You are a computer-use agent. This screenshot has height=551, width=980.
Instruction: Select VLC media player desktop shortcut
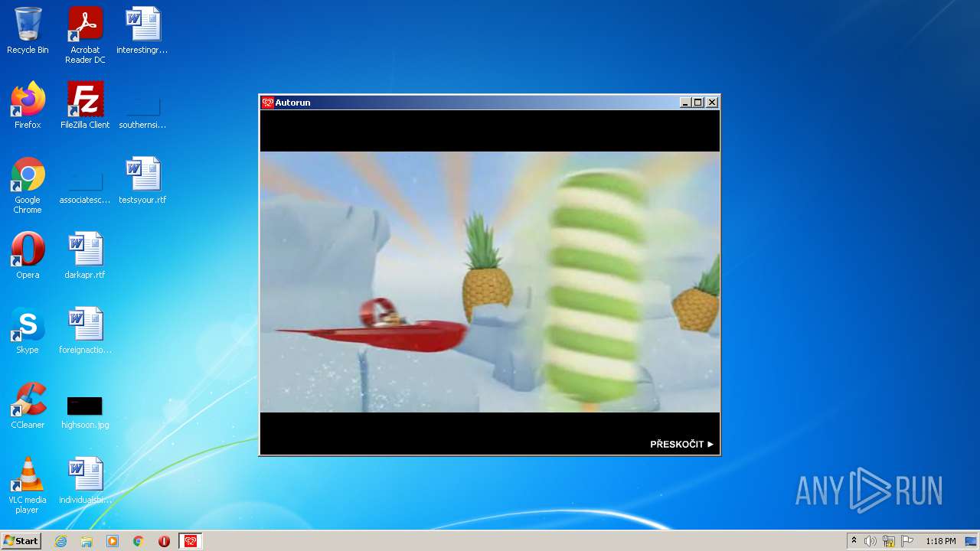pyautogui.click(x=28, y=485)
